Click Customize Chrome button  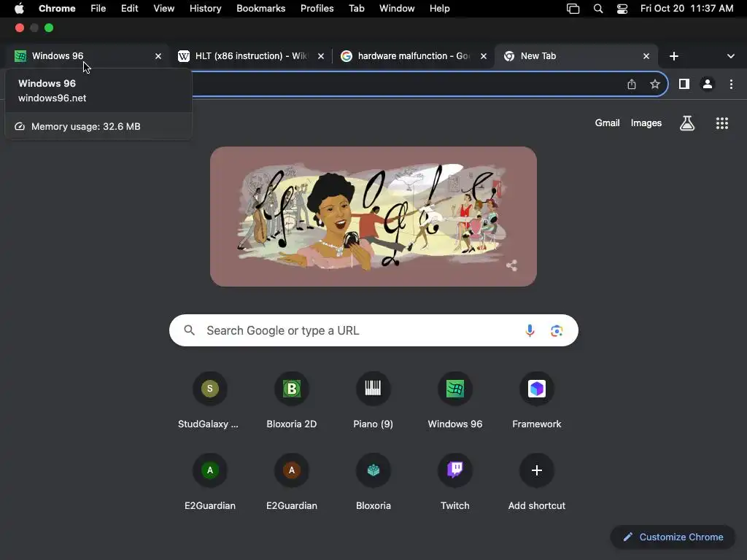673,537
